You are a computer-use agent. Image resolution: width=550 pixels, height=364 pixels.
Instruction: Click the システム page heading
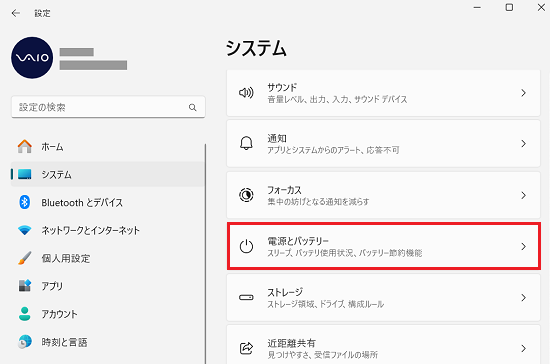tap(256, 48)
